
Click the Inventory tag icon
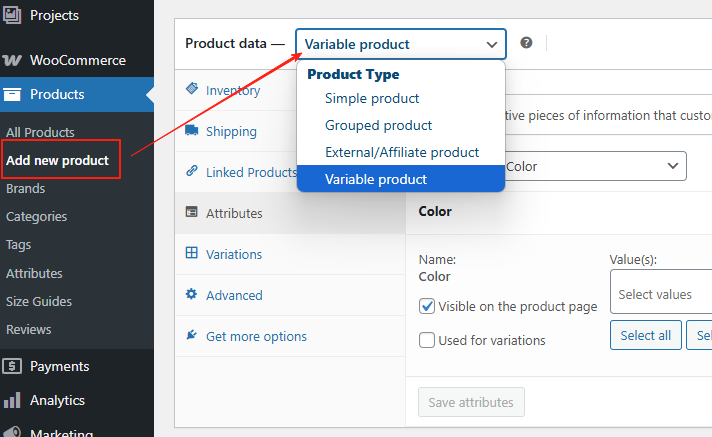click(191, 89)
